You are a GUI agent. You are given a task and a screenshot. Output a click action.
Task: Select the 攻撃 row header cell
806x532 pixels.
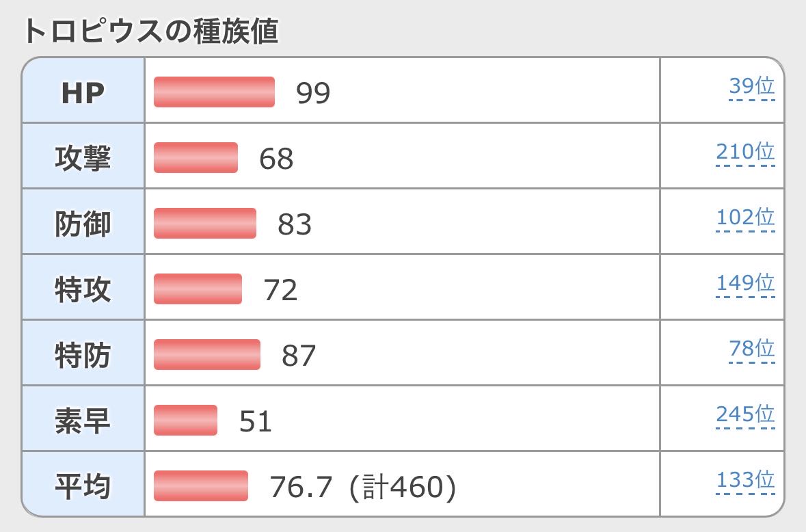click(83, 157)
